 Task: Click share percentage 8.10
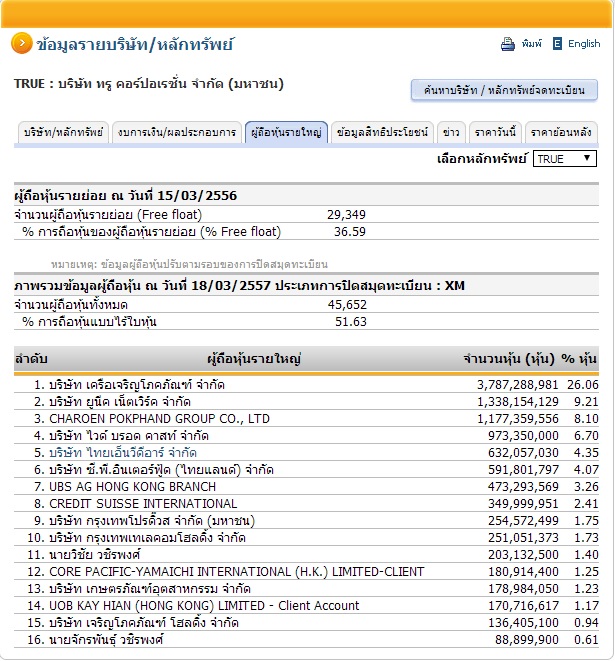(586, 419)
